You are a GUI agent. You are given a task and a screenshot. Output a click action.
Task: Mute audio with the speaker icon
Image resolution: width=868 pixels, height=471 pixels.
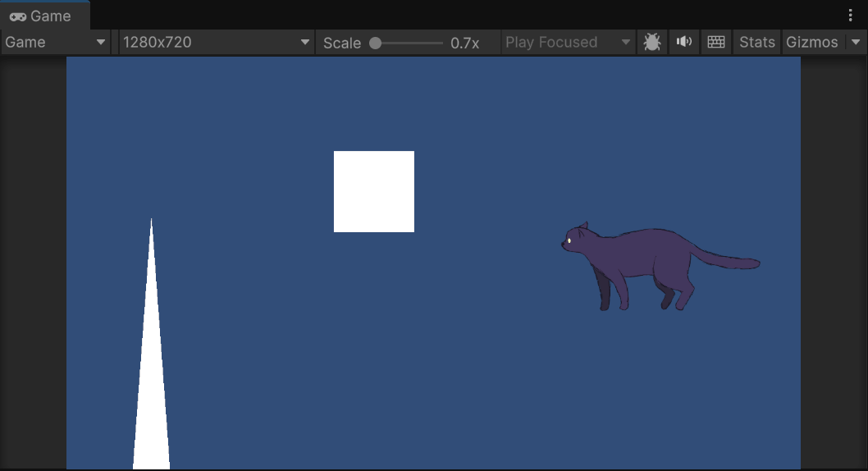click(684, 42)
